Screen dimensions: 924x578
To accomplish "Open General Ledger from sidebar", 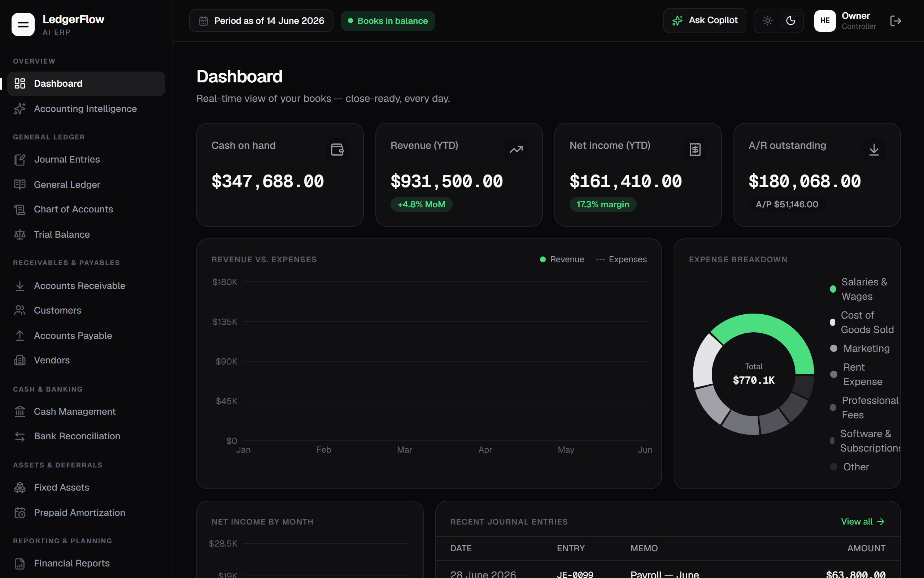I will tap(86, 185).
